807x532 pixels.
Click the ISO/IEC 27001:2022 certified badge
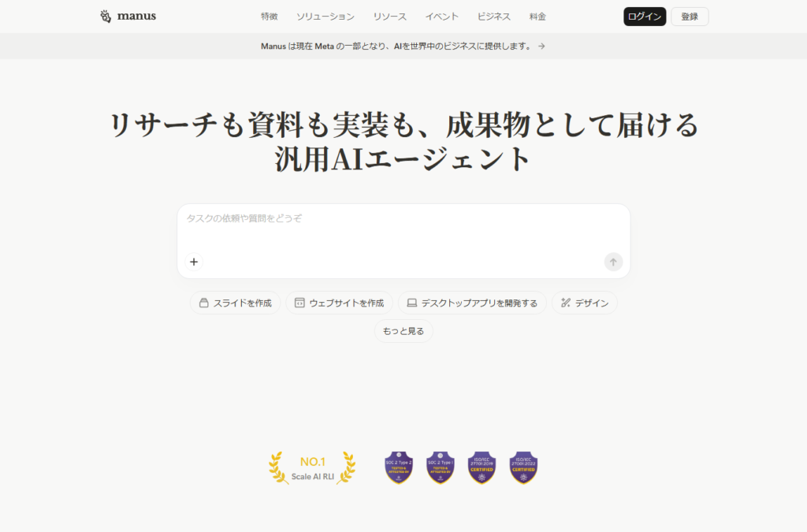click(523, 467)
